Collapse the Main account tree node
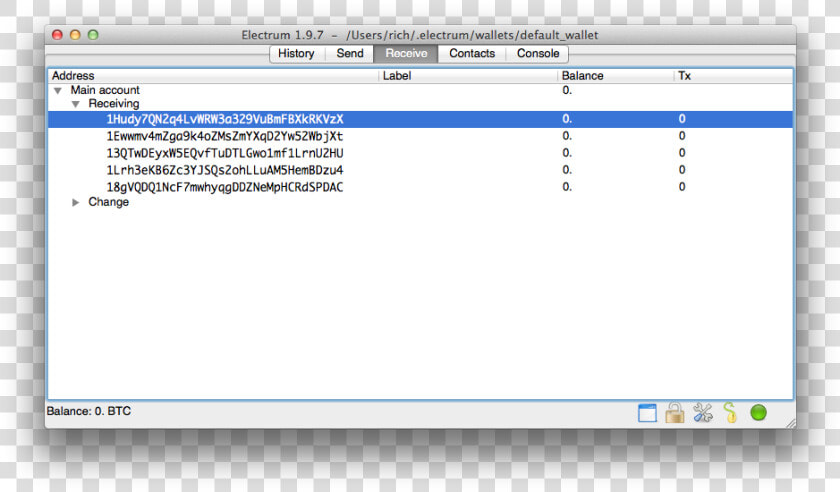This screenshot has width=840, height=492. point(58,91)
